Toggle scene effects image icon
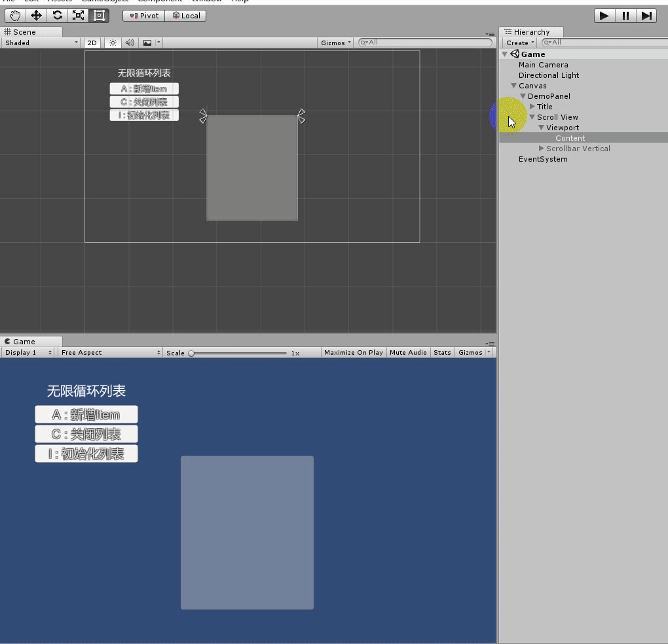The width and height of the screenshot is (668, 644). [x=147, y=43]
